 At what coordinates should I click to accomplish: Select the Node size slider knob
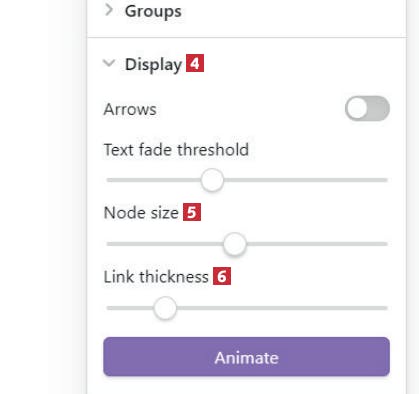(x=235, y=244)
